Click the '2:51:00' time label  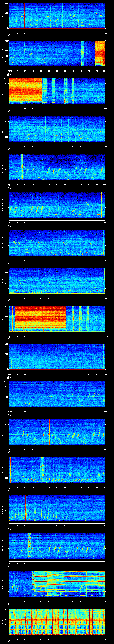click(x=9, y=33)
